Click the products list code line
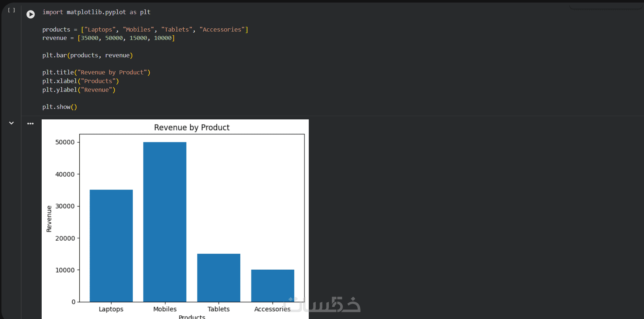This screenshot has width=644, height=319. coord(145,29)
